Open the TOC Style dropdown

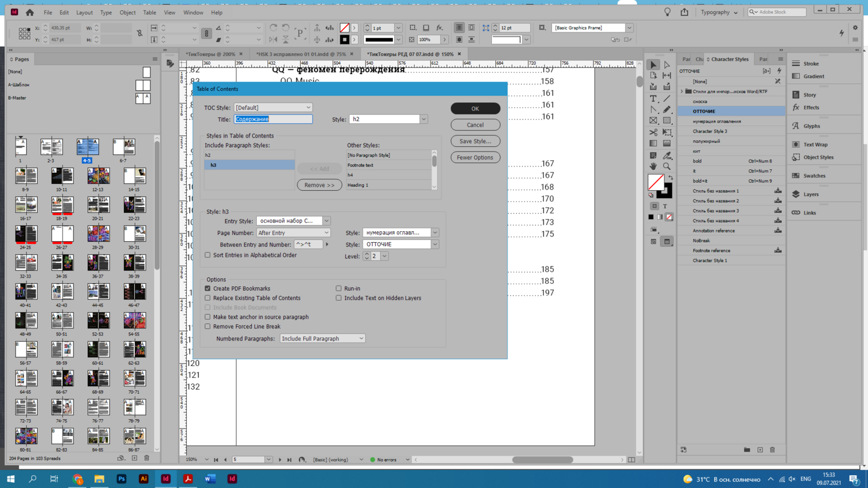click(x=273, y=108)
